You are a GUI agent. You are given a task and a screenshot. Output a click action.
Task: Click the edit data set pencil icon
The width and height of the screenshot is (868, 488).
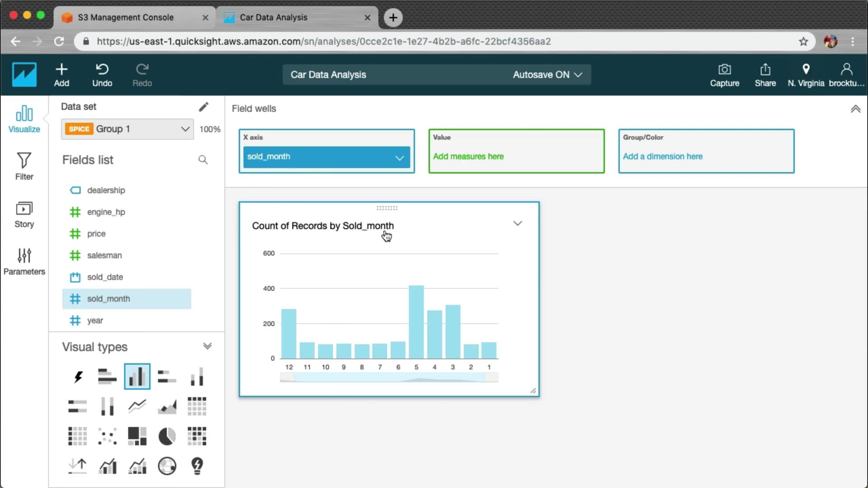click(x=203, y=107)
